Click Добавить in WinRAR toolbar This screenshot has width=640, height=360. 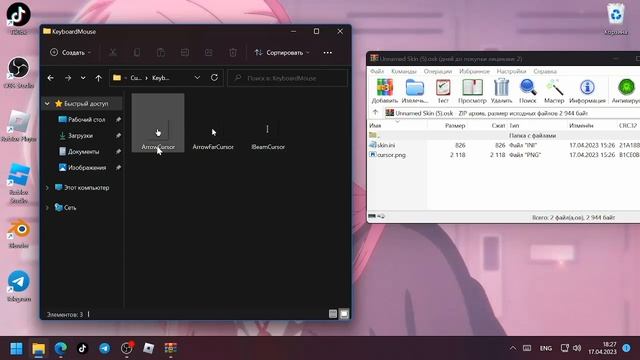click(x=384, y=91)
